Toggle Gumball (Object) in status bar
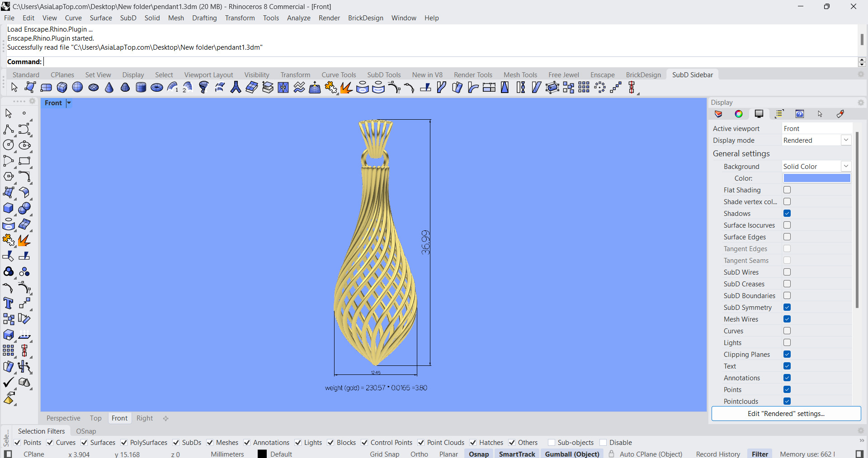 click(572, 454)
